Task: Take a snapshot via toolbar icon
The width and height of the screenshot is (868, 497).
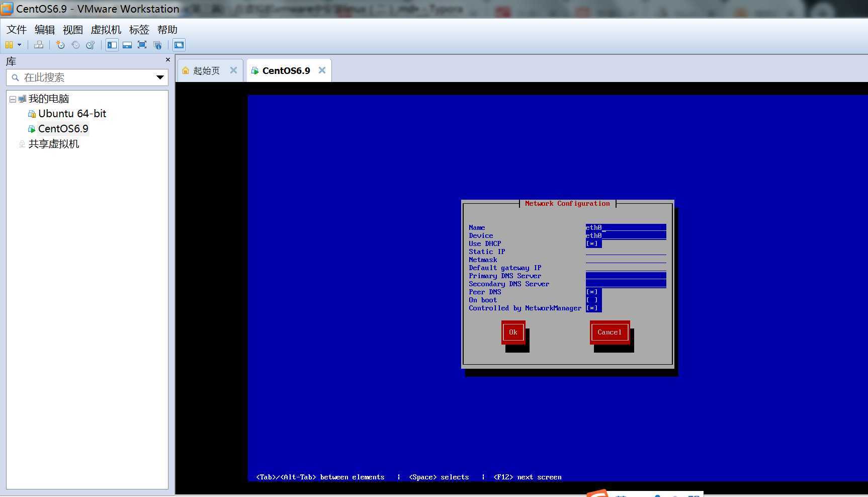Action: tap(60, 45)
